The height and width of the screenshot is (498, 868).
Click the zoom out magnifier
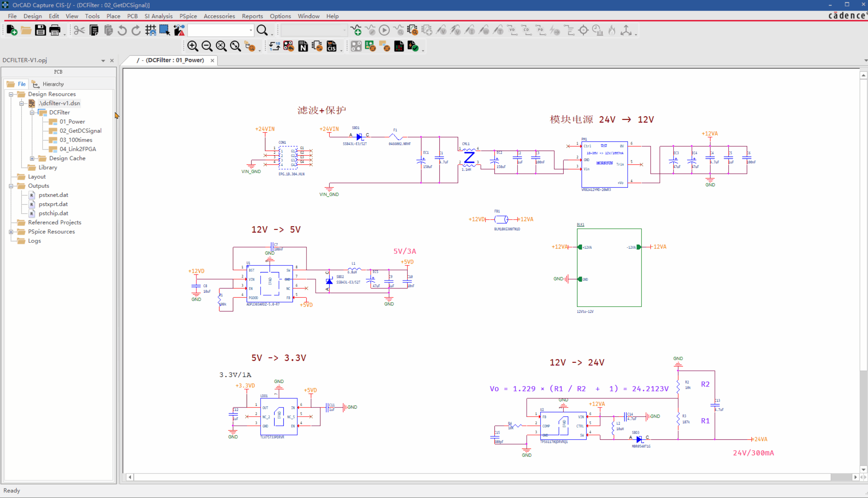(207, 46)
